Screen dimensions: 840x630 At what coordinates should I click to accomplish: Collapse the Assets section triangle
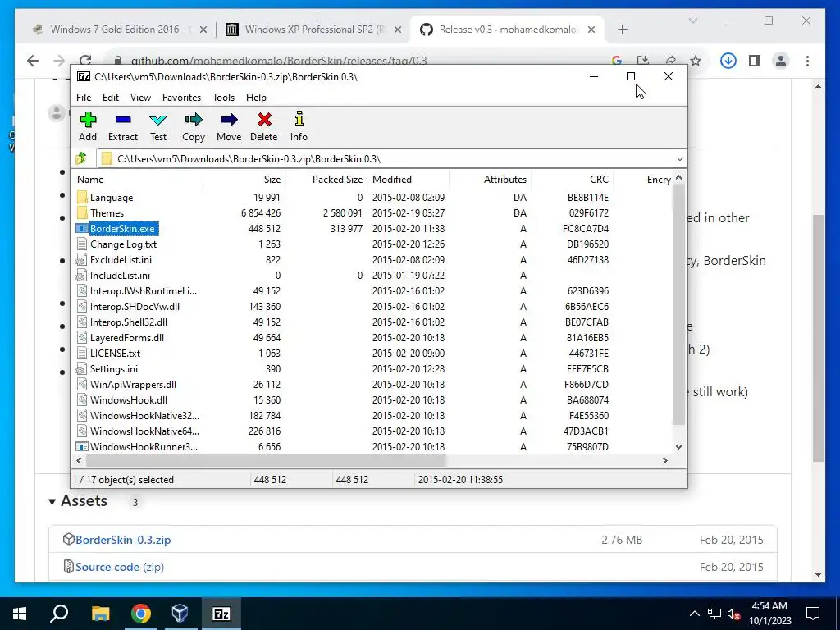(x=52, y=502)
